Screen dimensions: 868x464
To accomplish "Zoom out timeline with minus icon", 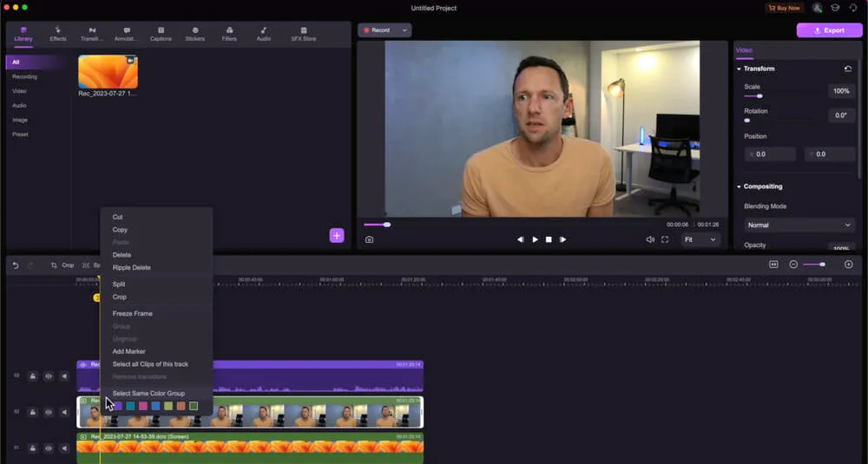I will click(x=793, y=265).
